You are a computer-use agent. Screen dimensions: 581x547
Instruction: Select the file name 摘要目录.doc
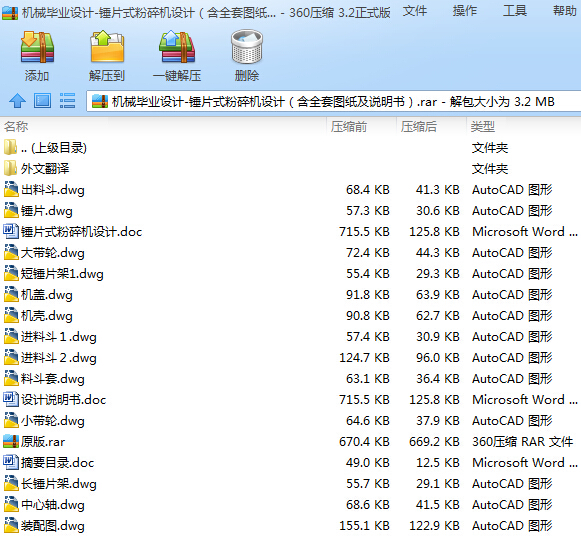point(57,463)
